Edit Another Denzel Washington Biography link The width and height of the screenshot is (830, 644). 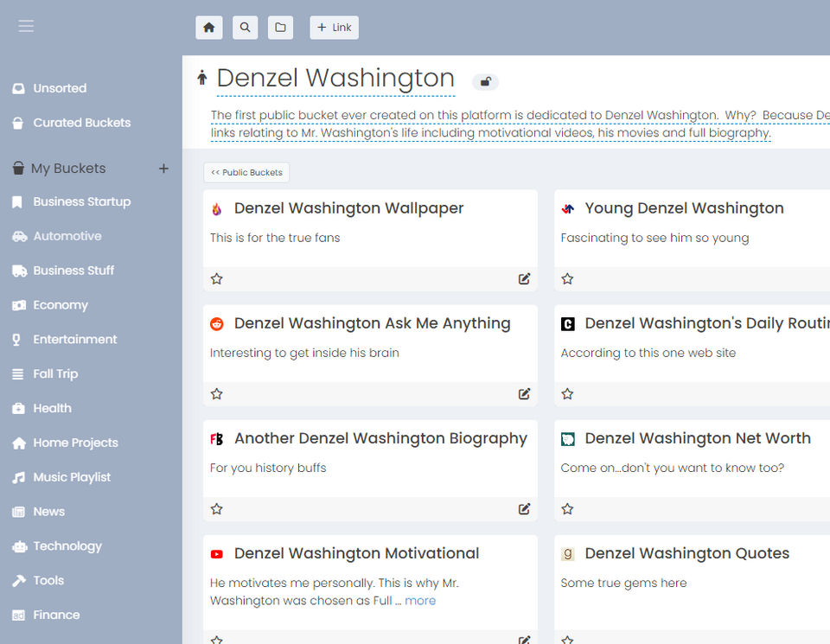coord(524,508)
